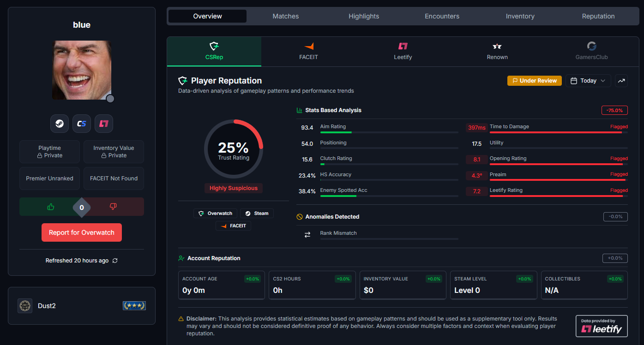Click the Premier Unranked box

(49, 178)
